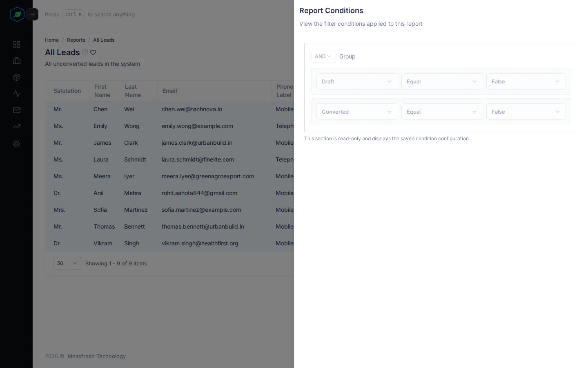Open the dashboard grid icon in sidebar
The image size is (588, 368).
(17, 45)
